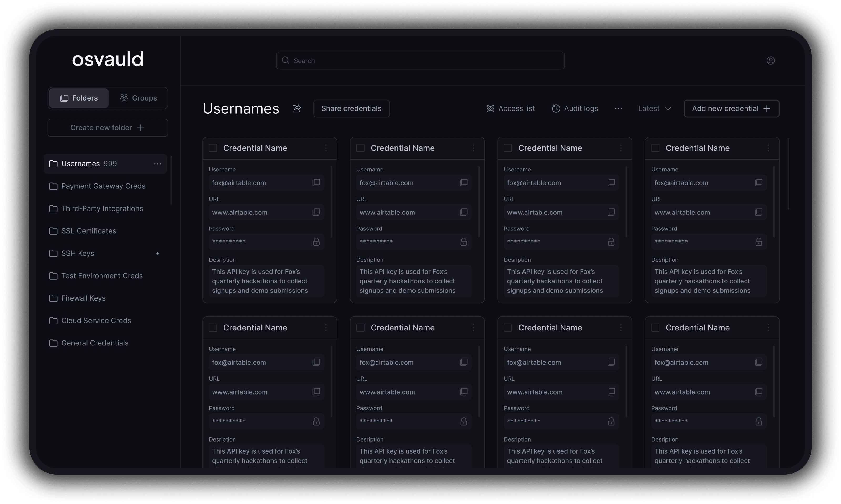Select the Folders tab
Screen dimensions: 841x504
point(78,97)
